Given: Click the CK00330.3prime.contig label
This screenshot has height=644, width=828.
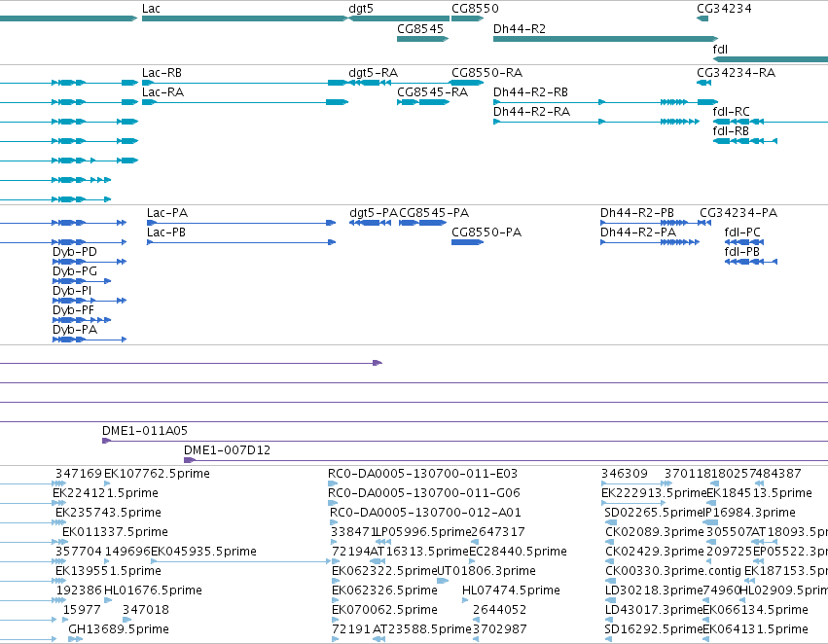Looking at the screenshot, I should 673,571.
